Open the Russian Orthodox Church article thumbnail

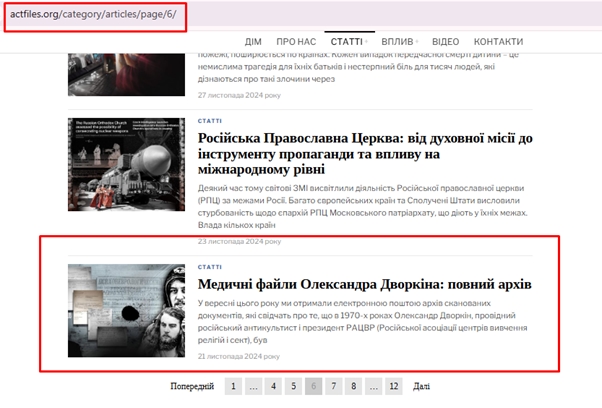coord(127,164)
